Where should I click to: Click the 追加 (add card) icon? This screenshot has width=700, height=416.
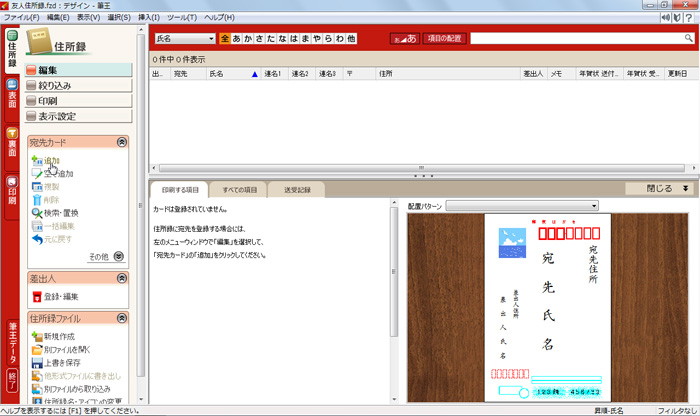(x=36, y=160)
